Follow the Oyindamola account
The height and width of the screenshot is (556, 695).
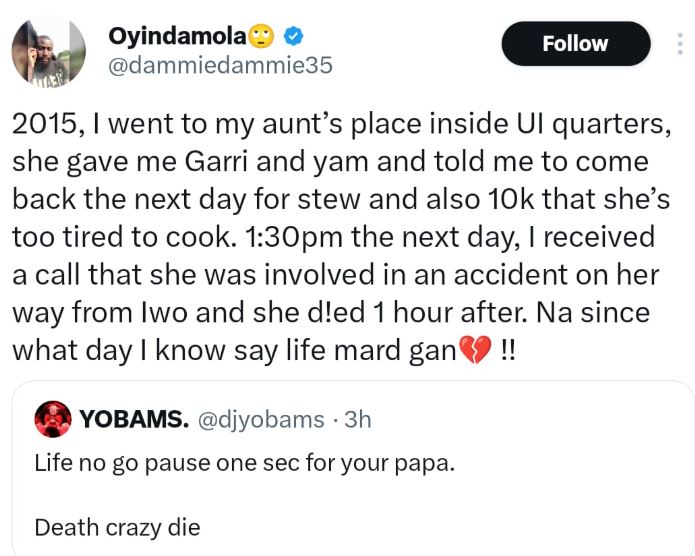tap(574, 44)
